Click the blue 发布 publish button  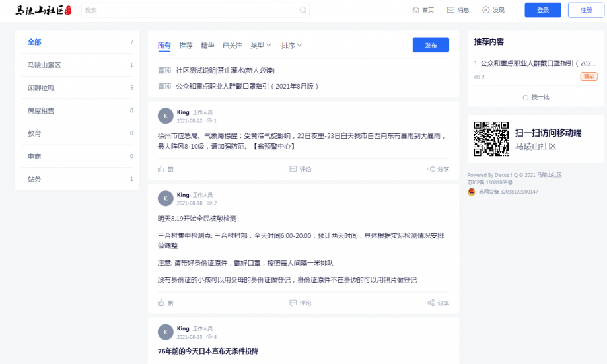431,45
